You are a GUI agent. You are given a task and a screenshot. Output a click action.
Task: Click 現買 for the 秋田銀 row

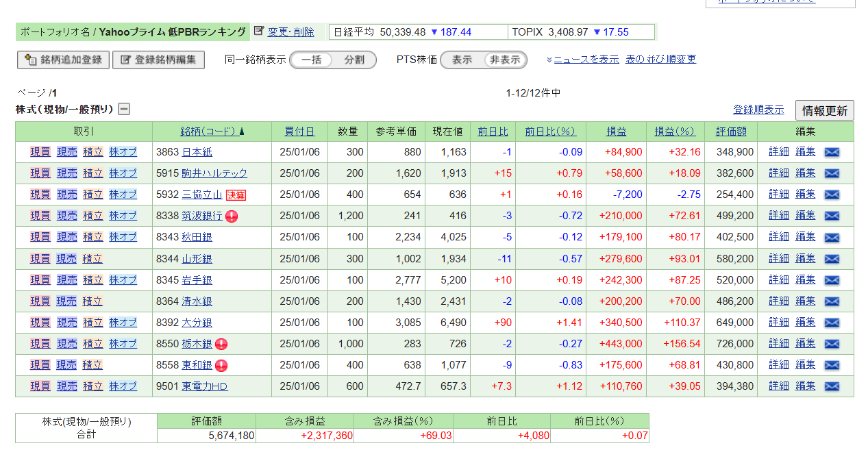tap(40, 237)
